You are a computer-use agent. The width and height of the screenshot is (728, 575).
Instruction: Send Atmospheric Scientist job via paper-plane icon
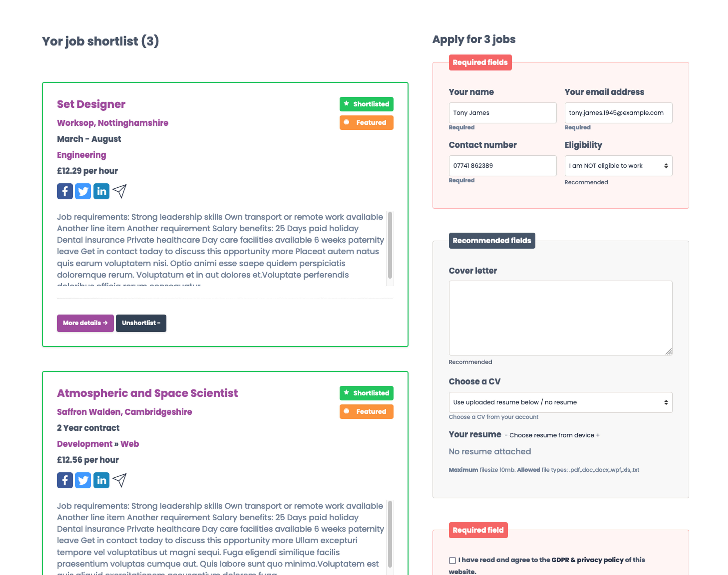(x=120, y=480)
